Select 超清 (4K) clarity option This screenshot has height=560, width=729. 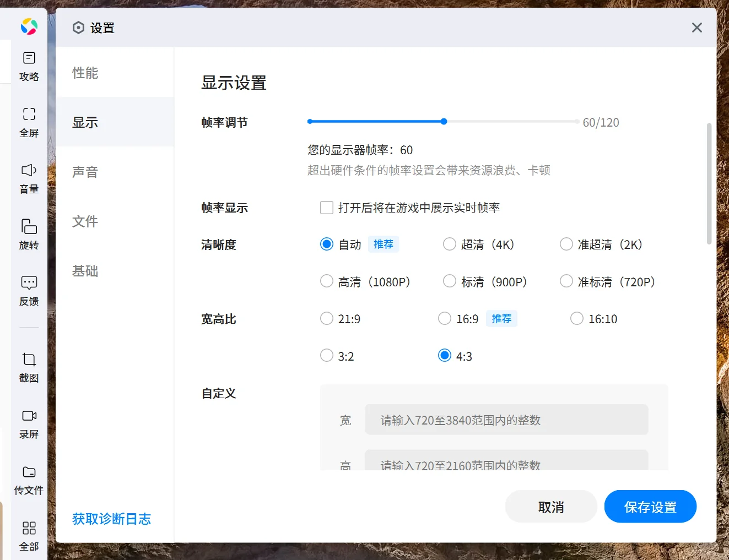450,244
